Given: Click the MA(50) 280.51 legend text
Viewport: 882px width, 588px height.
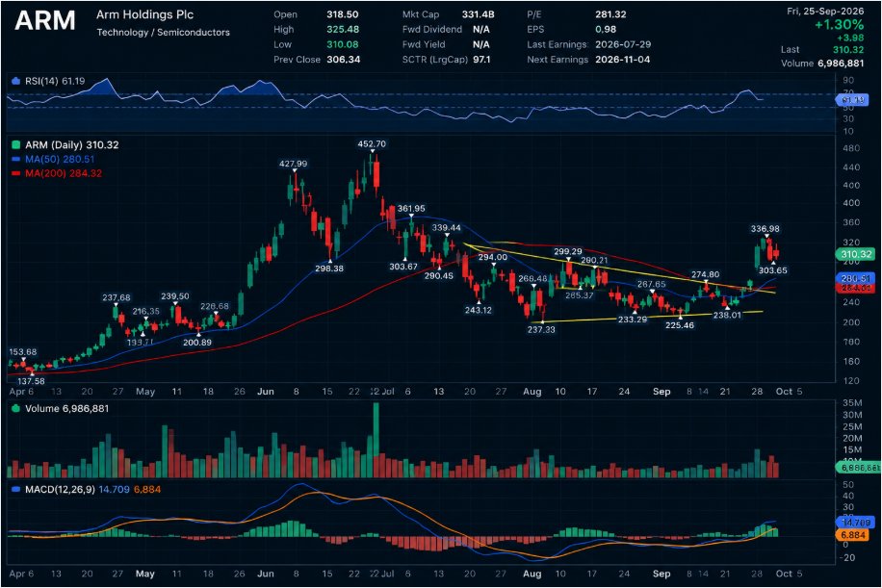Looking at the screenshot, I should tap(60, 159).
